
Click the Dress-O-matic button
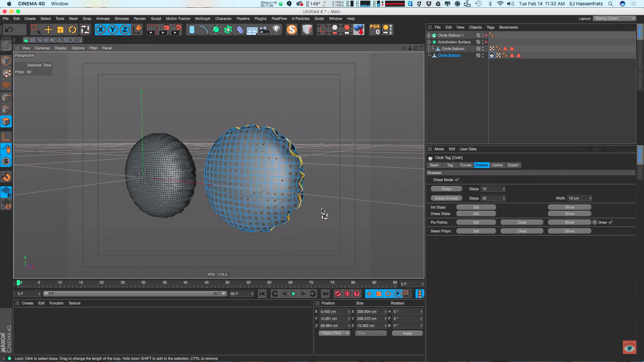point(446,198)
